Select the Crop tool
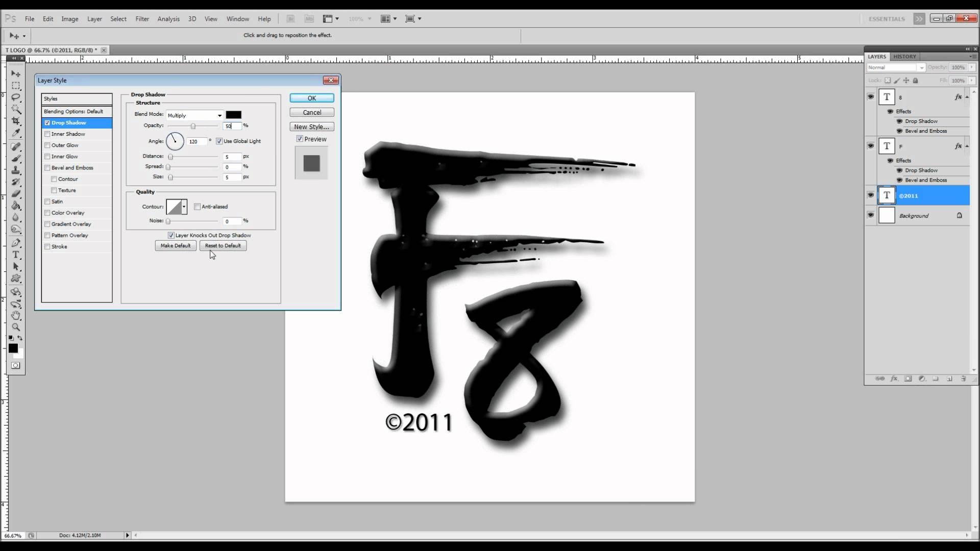 16,121
